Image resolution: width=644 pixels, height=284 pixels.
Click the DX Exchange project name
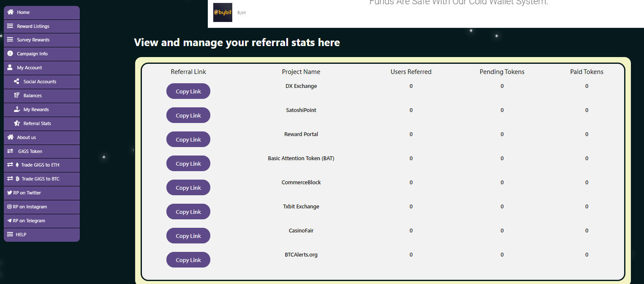click(x=301, y=86)
